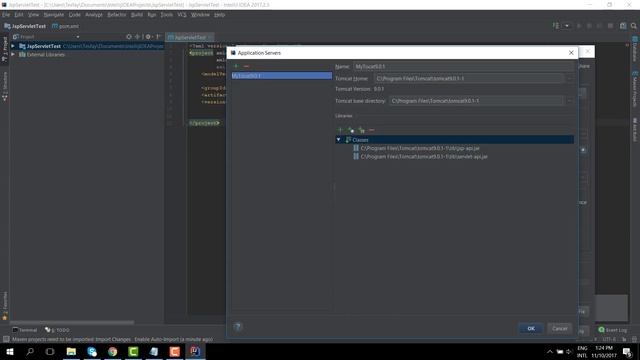
Task: Open the Project view mode dropdown
Action: click(78, 37)
